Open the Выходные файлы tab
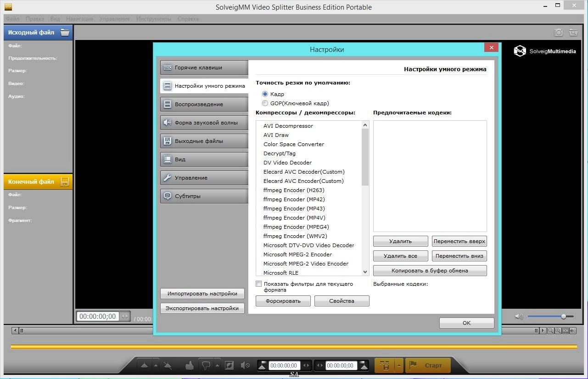 (204, 141)
